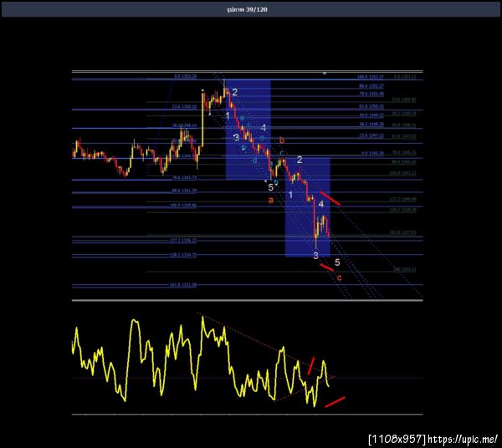Click the Fibonacci label 100.0 1353.17
502x448 pixels.
(x=371, y=77)
